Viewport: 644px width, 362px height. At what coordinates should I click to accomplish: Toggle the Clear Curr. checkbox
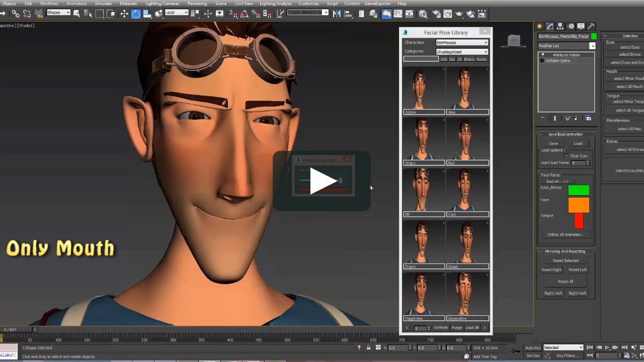point(567,156)
